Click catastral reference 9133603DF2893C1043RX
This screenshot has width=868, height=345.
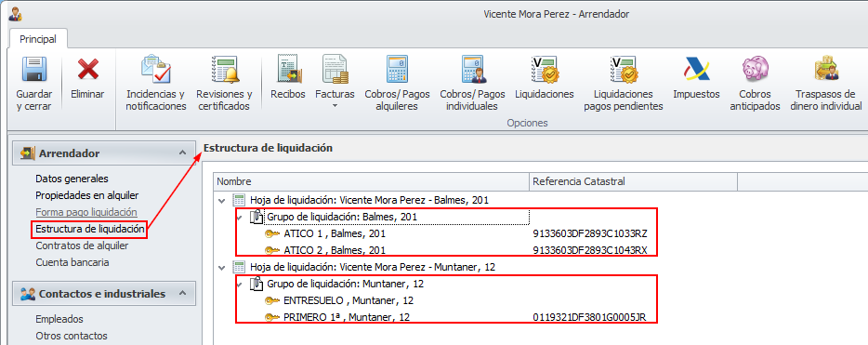pyautogui.click(x=590, y=250)
